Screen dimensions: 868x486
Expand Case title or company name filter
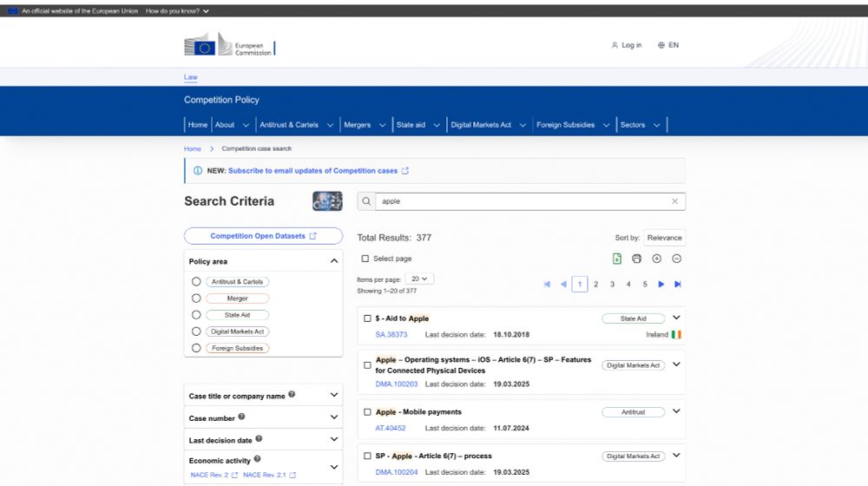pyautogui.click(x=334, y=395)
